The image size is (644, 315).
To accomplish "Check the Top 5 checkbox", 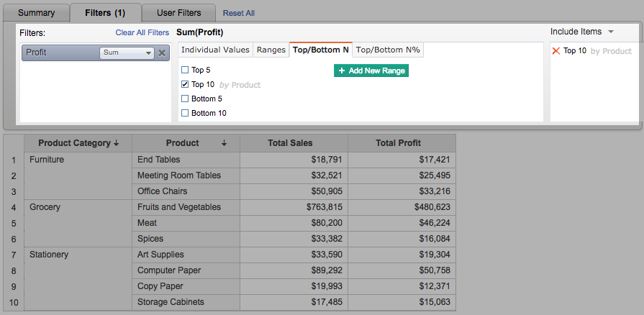I will coord(186,70).
